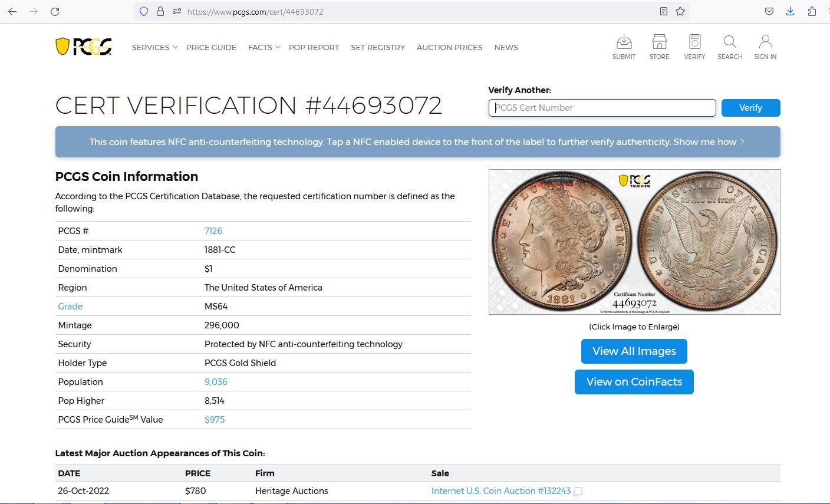Screen dimensions: 830x504
Task: Click the Sign In person icon
Action: (x=765, y=47)
